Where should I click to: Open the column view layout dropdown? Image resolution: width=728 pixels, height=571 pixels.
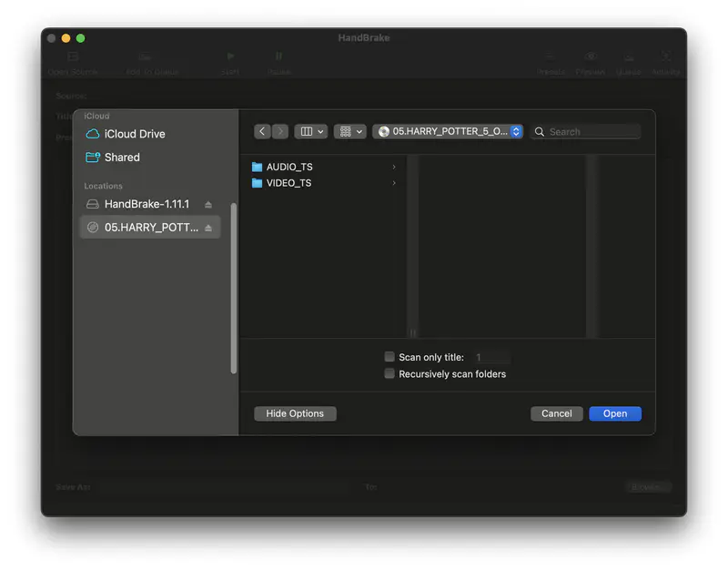310,131
